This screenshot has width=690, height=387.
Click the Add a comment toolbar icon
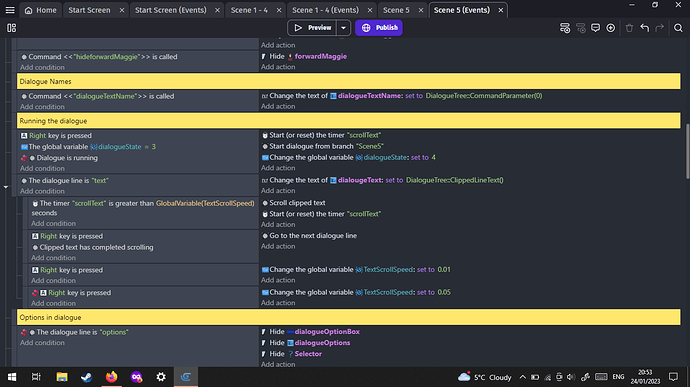(595, 28)
